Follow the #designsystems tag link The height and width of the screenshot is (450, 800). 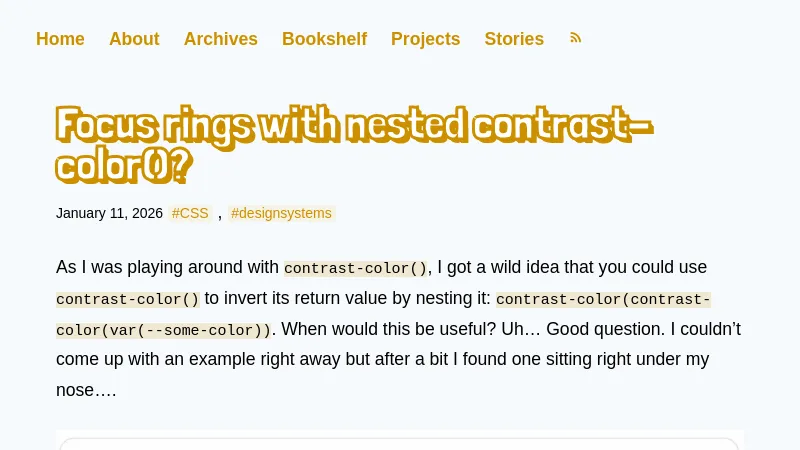(x=281, y=213)
